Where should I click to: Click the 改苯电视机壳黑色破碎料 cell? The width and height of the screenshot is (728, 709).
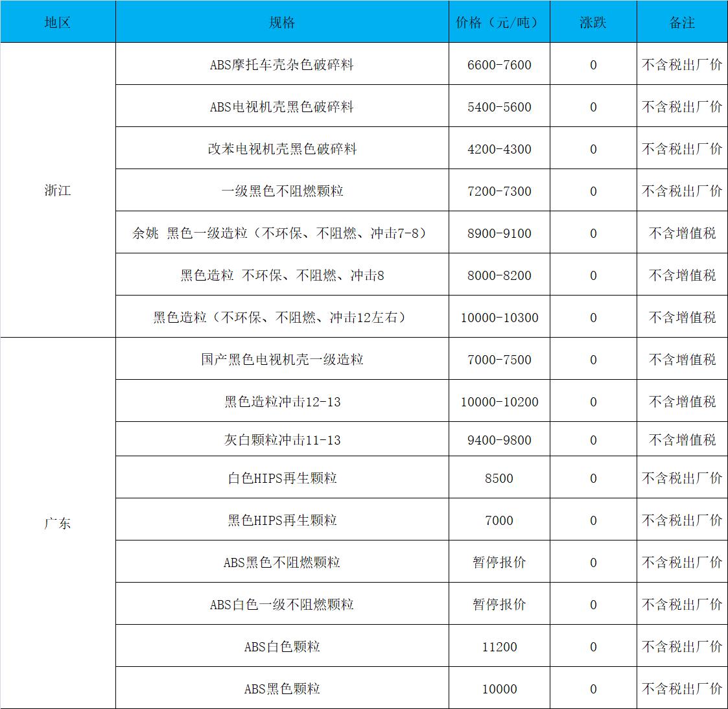(x=282, y=149)
